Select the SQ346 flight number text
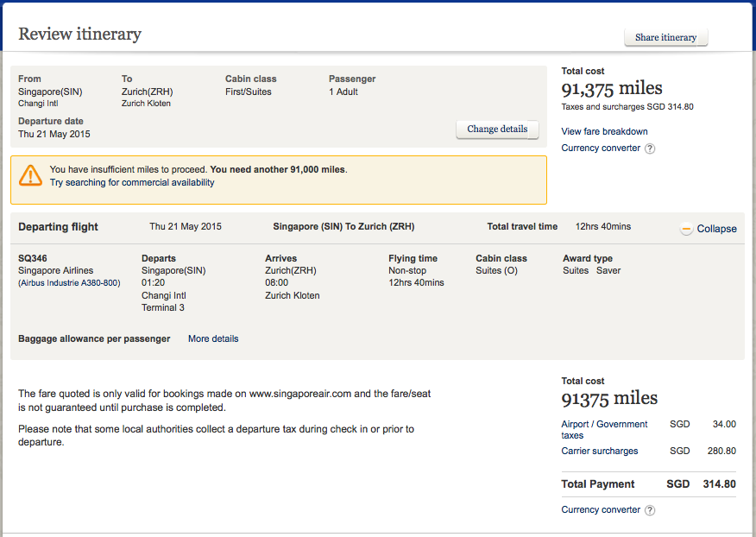Screen dimensions: 756x537 click(x=32, y=258)
